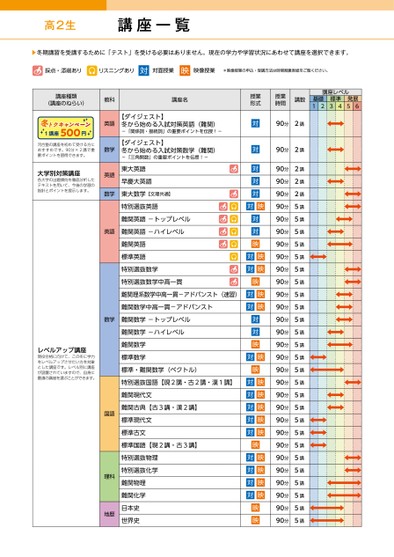Click the 冬トクキャンペーン 500円 banner
The width and height of the screenshot is (394, 557).
pyautogui.click(x=66, y=128)
